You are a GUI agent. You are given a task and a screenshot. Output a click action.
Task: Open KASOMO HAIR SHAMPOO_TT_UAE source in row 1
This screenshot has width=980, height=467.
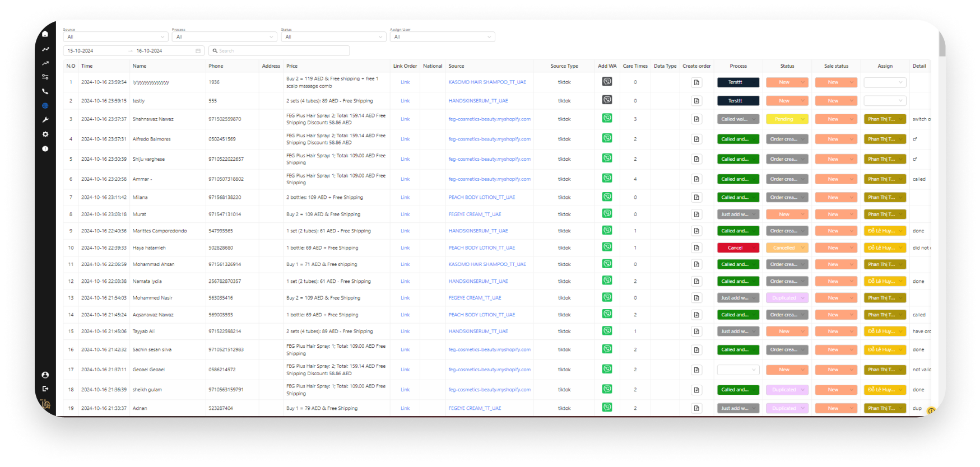[487, 82]
